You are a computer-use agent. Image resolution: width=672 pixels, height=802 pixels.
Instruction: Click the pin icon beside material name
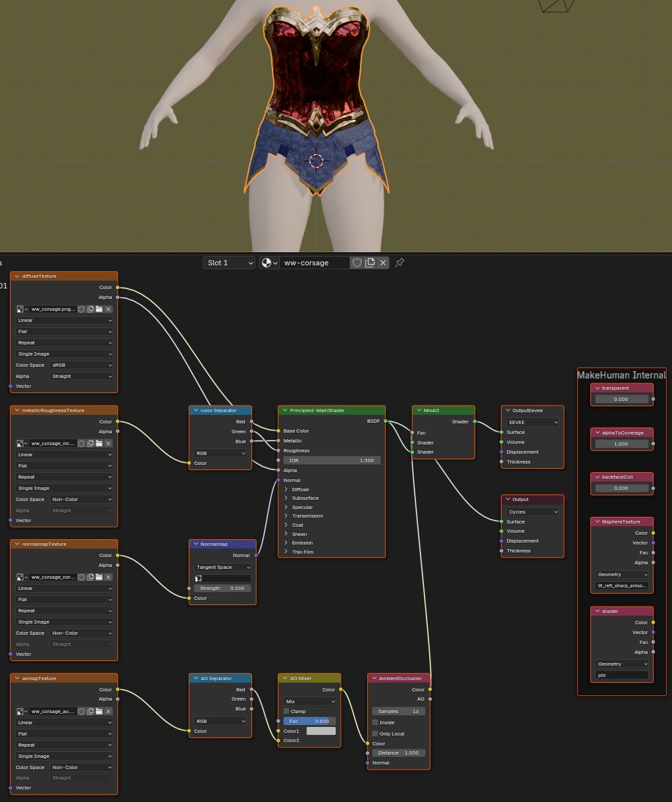click(x=400, y=262)
